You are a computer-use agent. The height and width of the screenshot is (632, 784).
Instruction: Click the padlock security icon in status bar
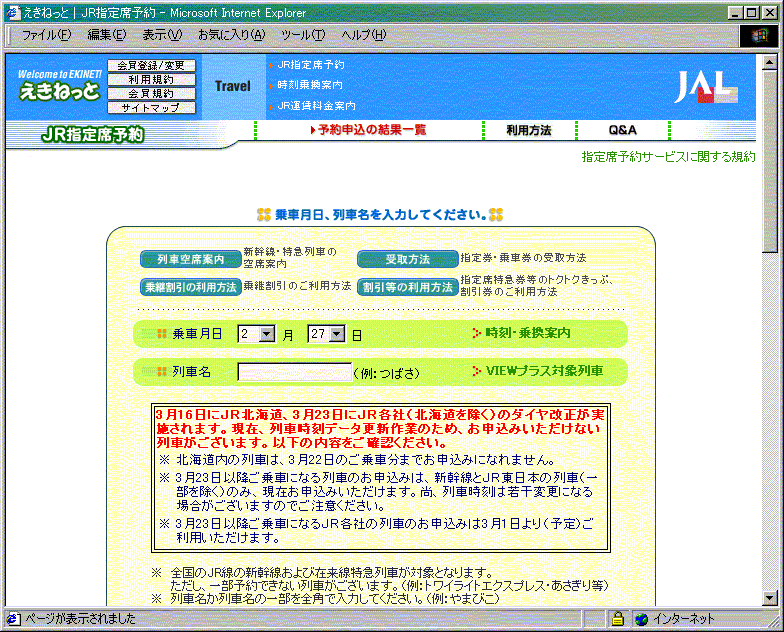click(x=618, y=619)
